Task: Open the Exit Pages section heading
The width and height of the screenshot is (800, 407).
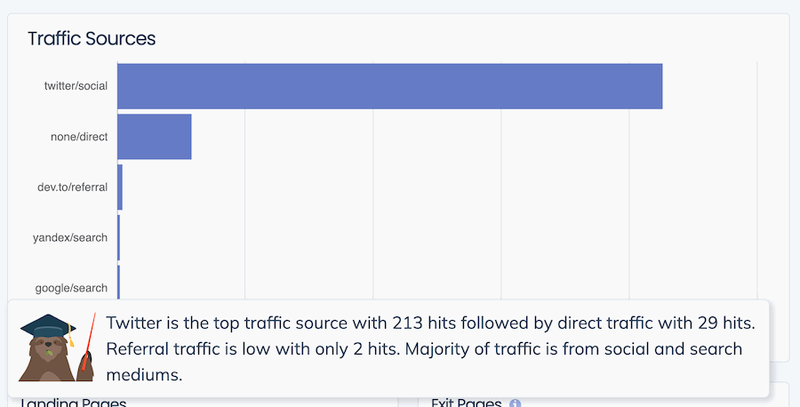Action: click(466, 403)
